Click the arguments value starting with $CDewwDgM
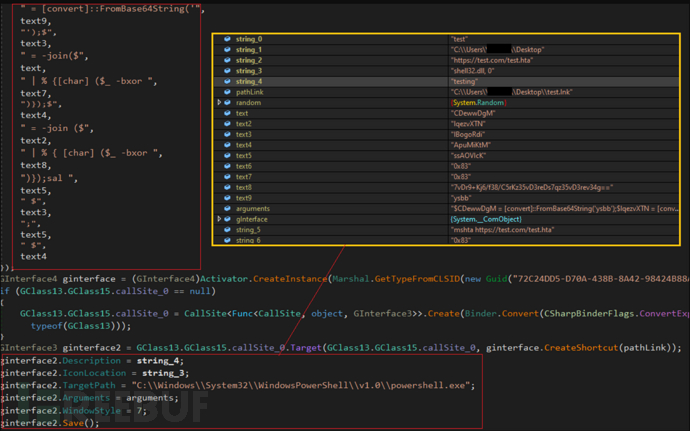Screen dimensions: 690x431 tap(564, 209)
